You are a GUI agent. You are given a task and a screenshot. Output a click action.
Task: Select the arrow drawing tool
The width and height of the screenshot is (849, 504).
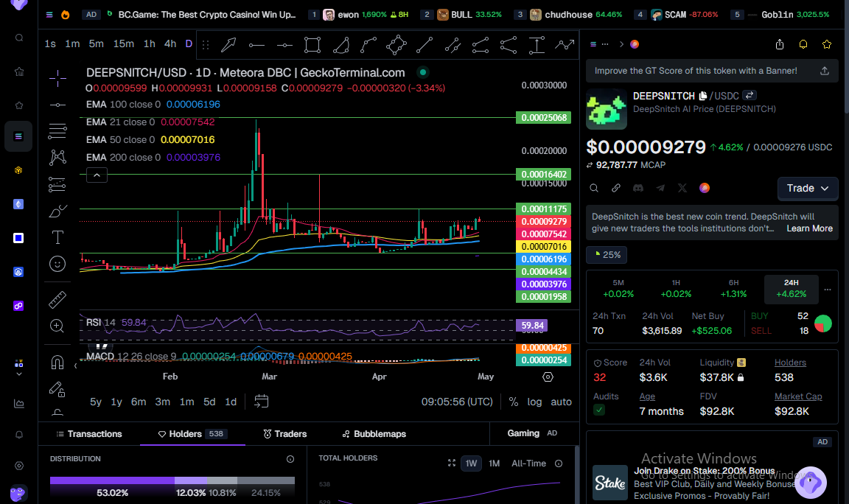(x=228, y=44)
